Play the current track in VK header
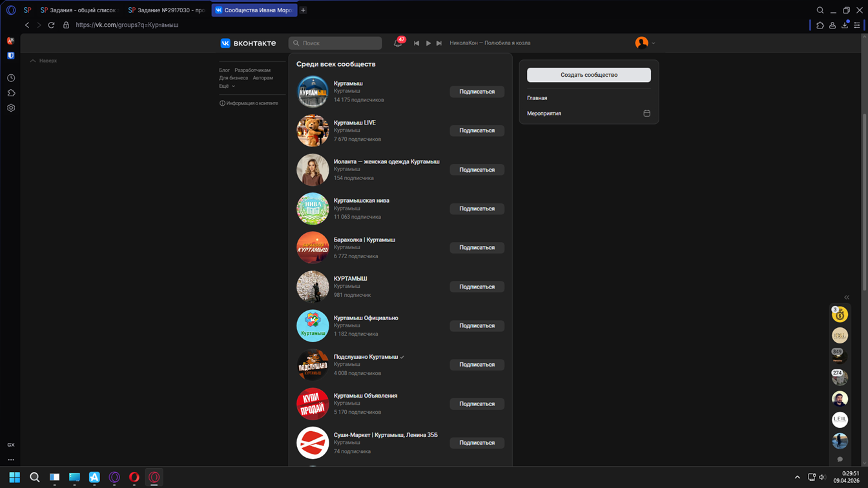Viewport: 868px width, 488px height. tap(428, 43)
